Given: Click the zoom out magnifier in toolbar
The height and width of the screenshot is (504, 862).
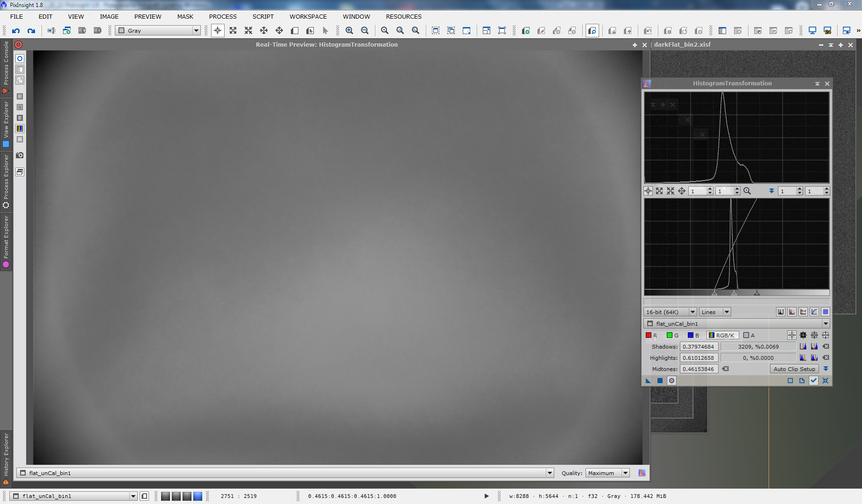Looking at the screenshot, I should (365, 31).
